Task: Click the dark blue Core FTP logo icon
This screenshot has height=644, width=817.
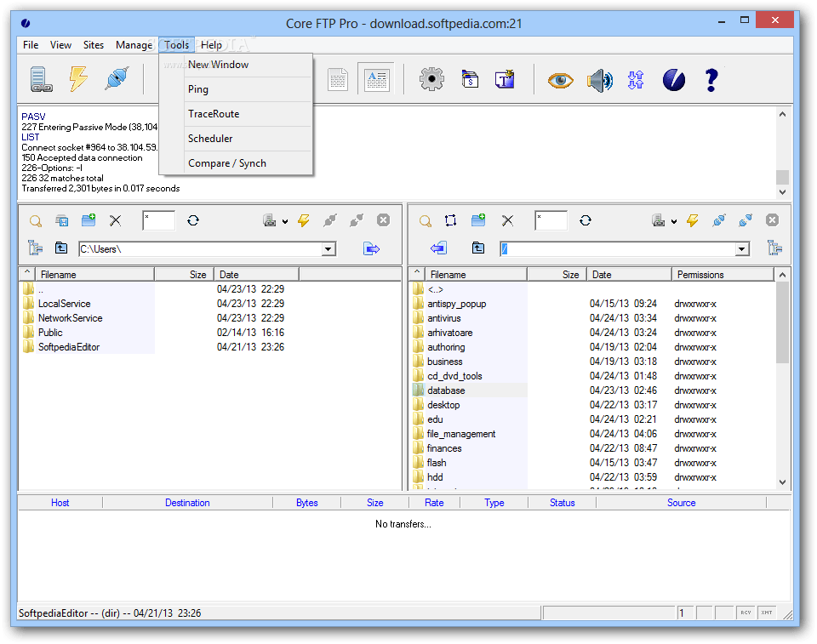Action: (x=674, y=80)
